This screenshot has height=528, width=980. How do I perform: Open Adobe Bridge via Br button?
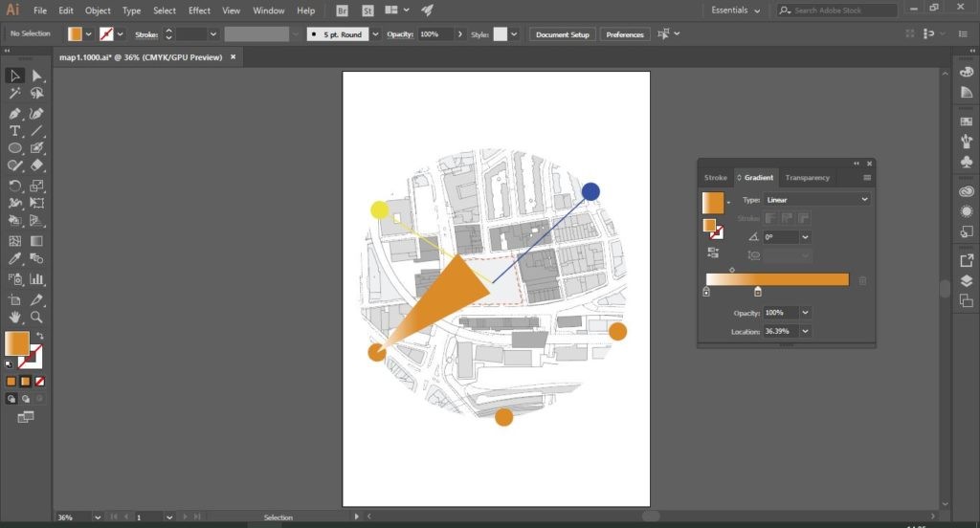tap(342, 11)
